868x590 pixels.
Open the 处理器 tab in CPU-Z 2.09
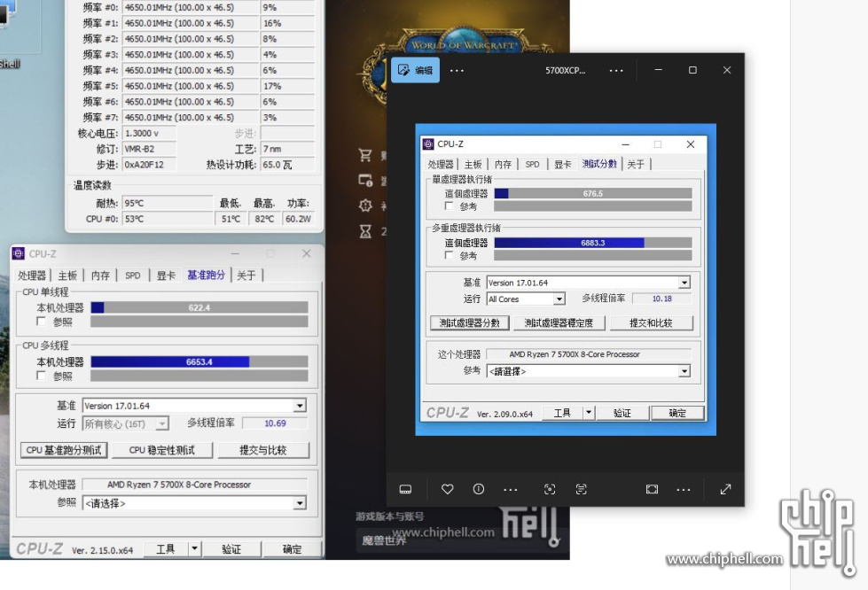[x=441, y=164]
